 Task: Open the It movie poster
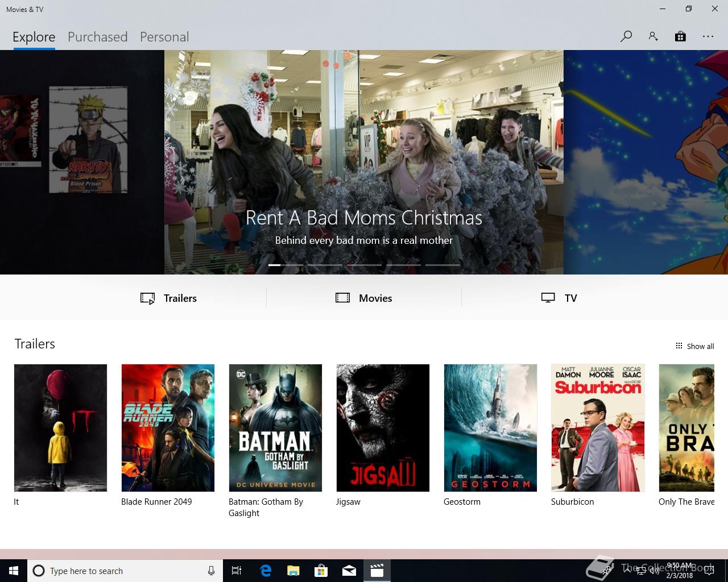pos(60,428)
